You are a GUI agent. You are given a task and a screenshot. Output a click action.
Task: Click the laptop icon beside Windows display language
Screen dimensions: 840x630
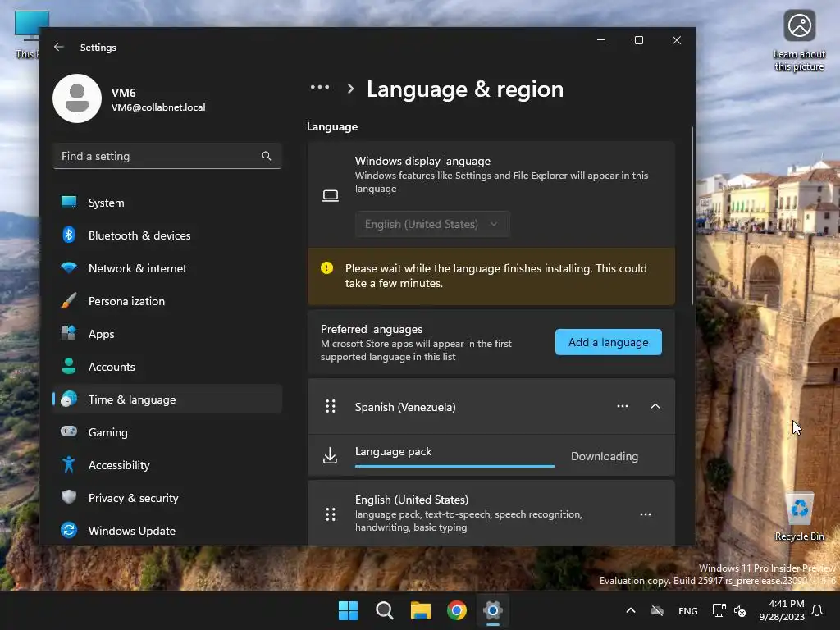331,195
